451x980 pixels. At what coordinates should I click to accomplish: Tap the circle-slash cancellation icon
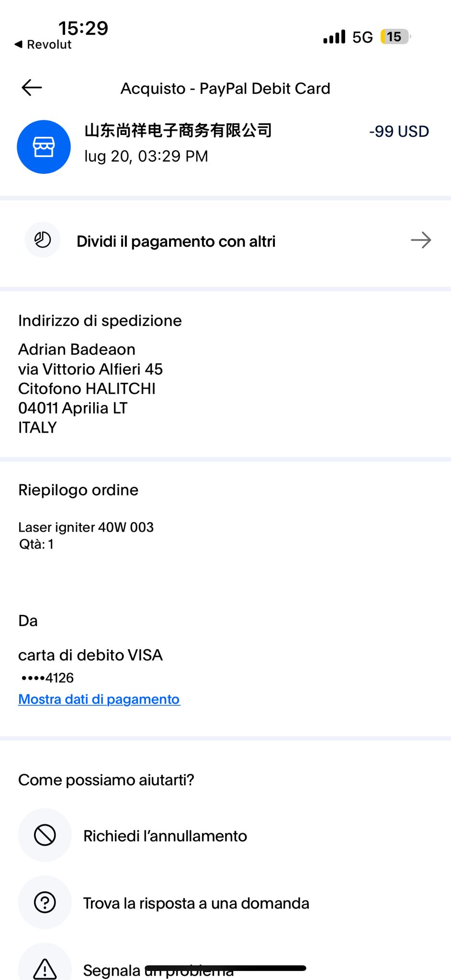point(45,835)
